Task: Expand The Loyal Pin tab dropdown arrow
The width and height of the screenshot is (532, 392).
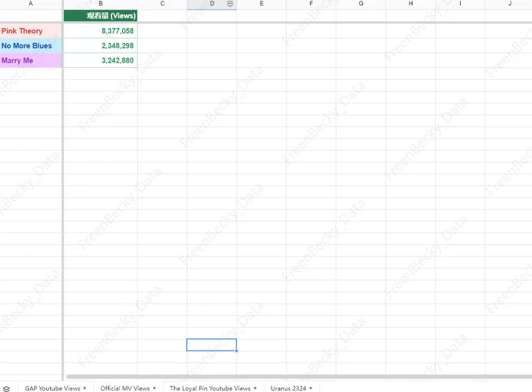Action: [x=255, y=388]
